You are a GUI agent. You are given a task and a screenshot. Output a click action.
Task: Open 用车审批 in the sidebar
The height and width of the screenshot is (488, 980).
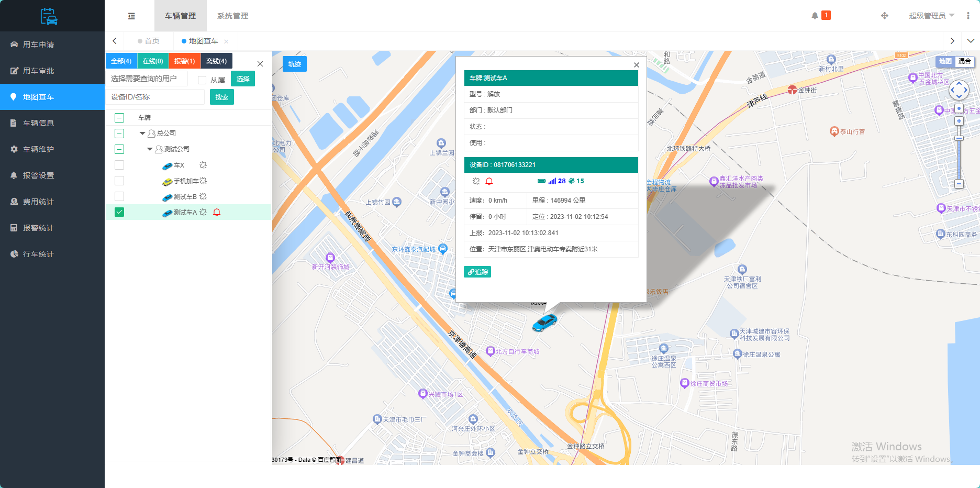pos(52,71)
